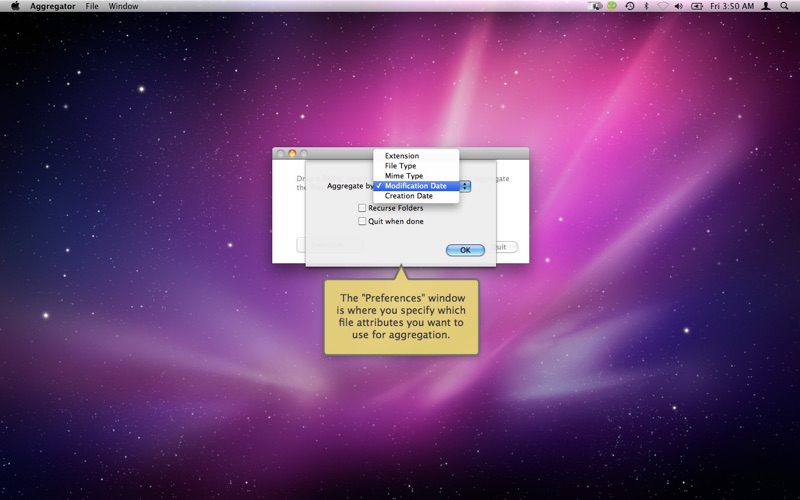Click the partly hidden Quit button behind sheet
800x500 pixels.
pos(507,247)
